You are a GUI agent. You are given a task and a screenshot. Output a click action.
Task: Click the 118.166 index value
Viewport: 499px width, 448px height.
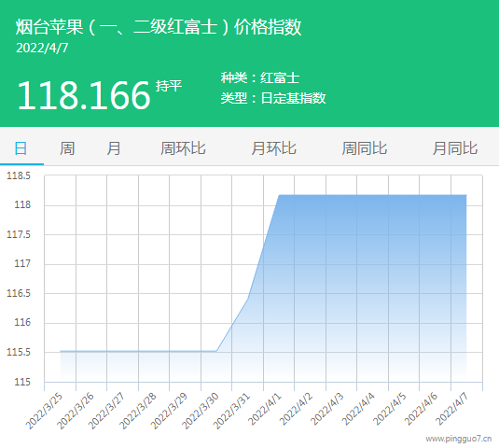(x=83, y=95)
